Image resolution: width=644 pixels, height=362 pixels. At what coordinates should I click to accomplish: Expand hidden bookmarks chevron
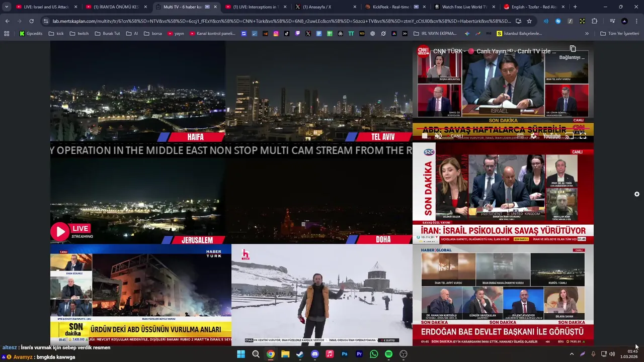click(x=587, y=34)
